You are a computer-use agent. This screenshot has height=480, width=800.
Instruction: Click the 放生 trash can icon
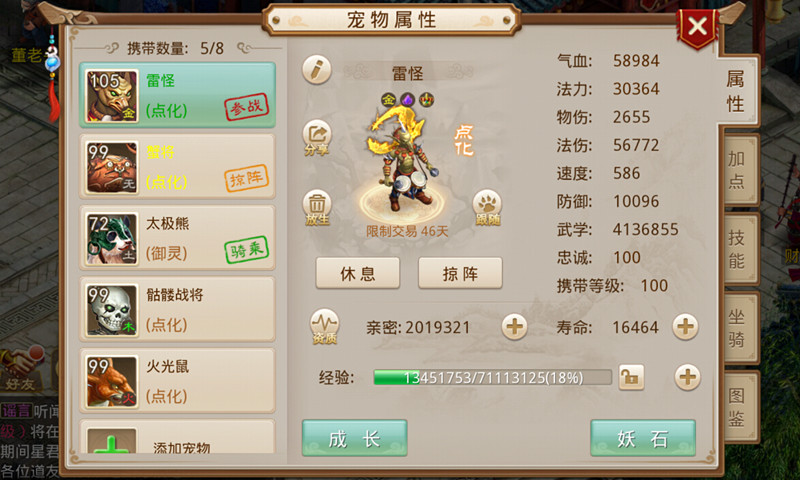(317, 208)
